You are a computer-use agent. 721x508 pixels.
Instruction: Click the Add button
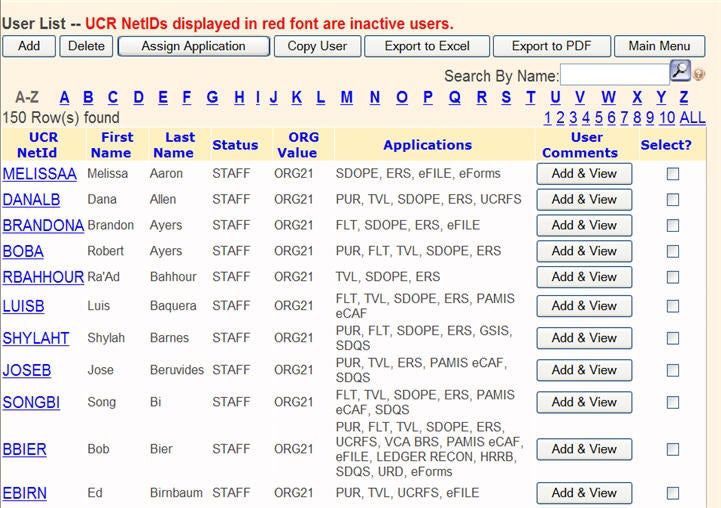pyautogui.click(x=29, y=46)
